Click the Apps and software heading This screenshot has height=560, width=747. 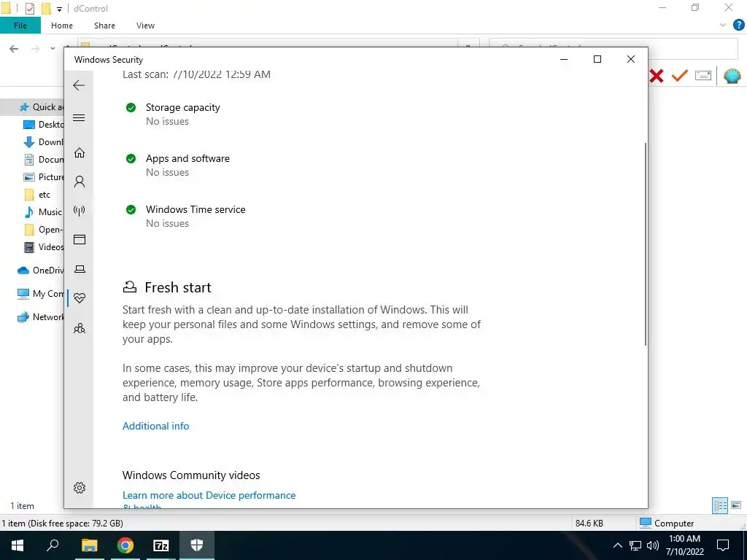(x=187, y=158)
